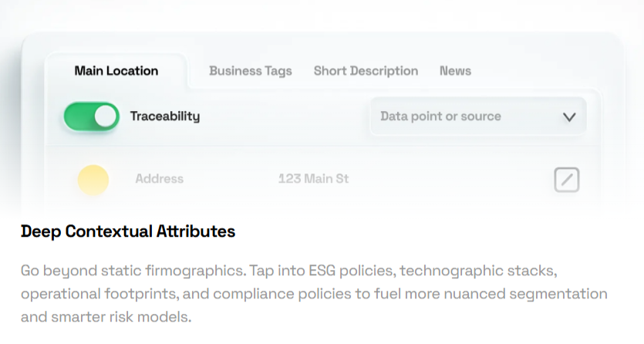This screenshot has height=344, width=644.
Task: Click the downward chevron in the data source box
Action: point(569,117)
